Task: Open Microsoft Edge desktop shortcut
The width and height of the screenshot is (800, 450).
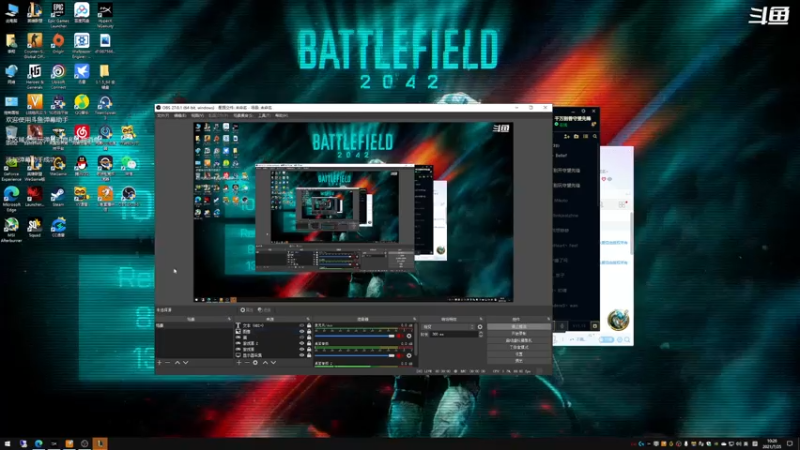Action: (11, 198)
